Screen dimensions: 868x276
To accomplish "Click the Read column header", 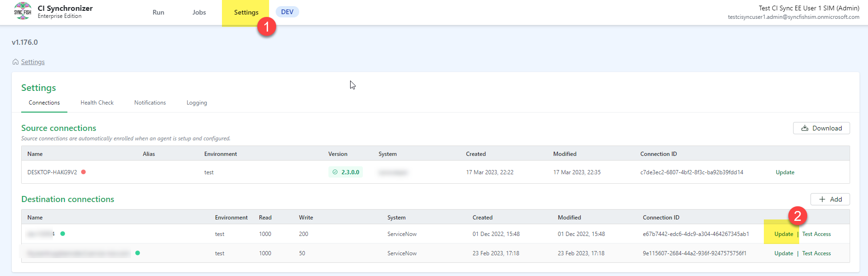I will pyautogui.click(x=265, y=218).
